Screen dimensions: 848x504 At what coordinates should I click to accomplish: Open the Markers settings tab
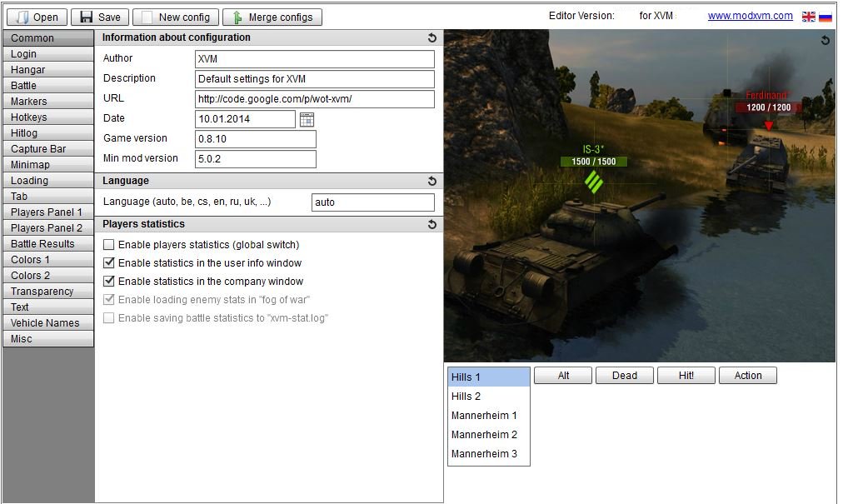coord(48,101)
